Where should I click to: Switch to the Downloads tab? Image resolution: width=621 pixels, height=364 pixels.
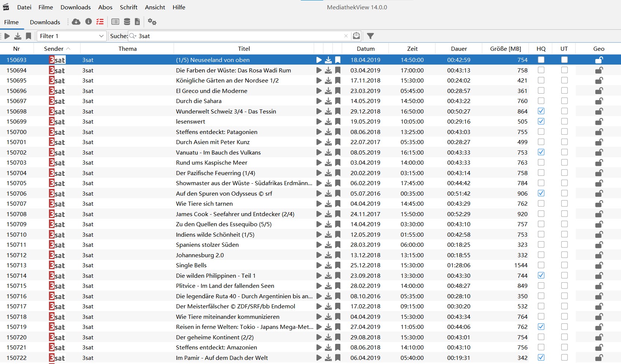[x=45, y=22]
